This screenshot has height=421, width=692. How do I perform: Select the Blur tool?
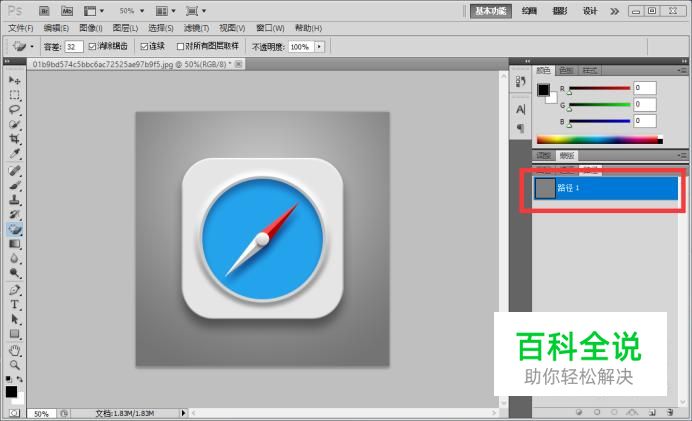pos(15,258)
